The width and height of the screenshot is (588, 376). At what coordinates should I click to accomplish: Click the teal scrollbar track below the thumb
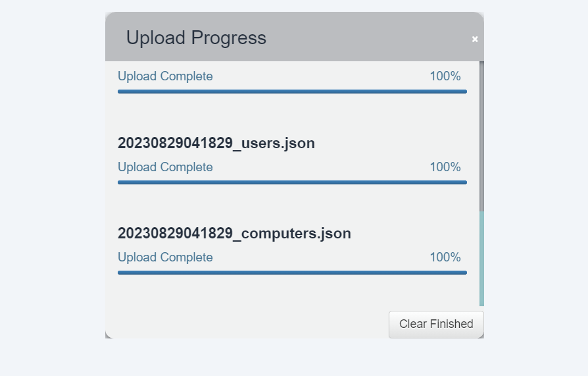[x=481, y=259]
